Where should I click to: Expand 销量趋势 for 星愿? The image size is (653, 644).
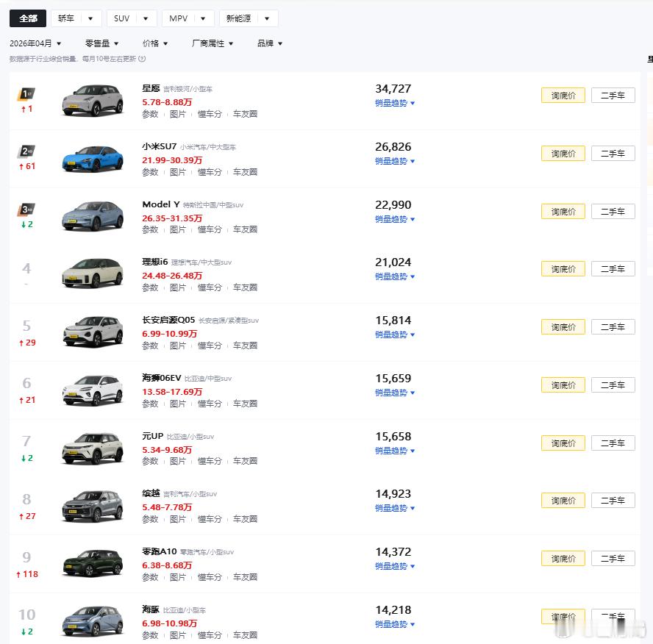pyautogui.click(x=395, y=103)
